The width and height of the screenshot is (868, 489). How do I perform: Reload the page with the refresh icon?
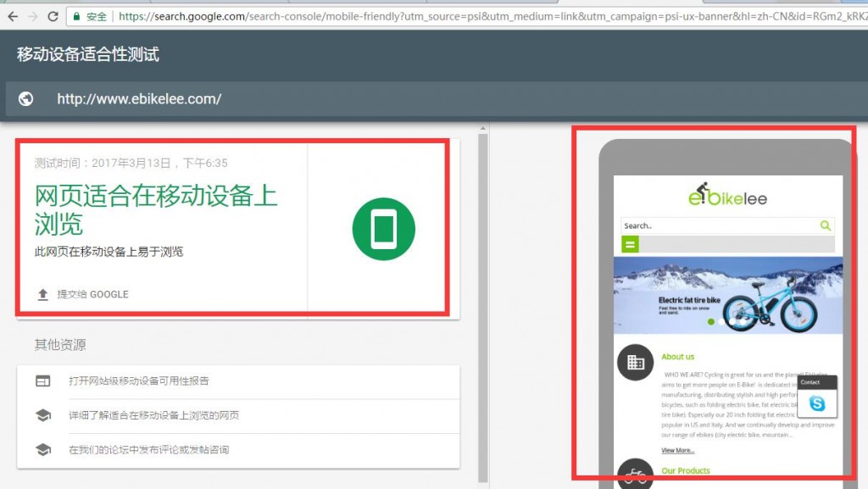[53, 16]
